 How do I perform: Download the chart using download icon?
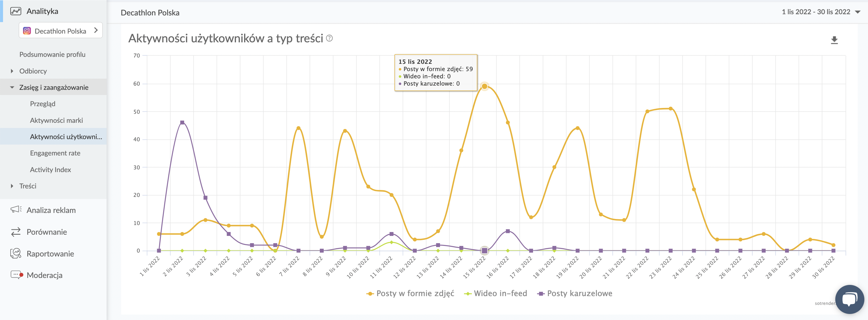(834, 40)
